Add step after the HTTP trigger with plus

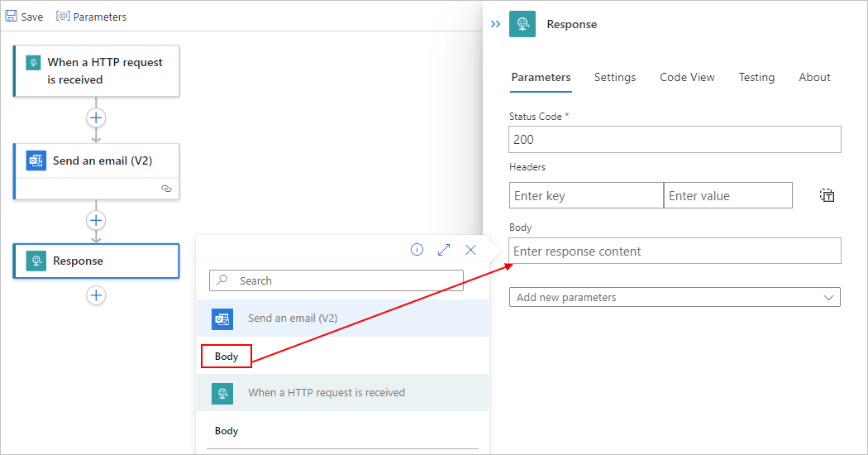[x=96, y=117]
